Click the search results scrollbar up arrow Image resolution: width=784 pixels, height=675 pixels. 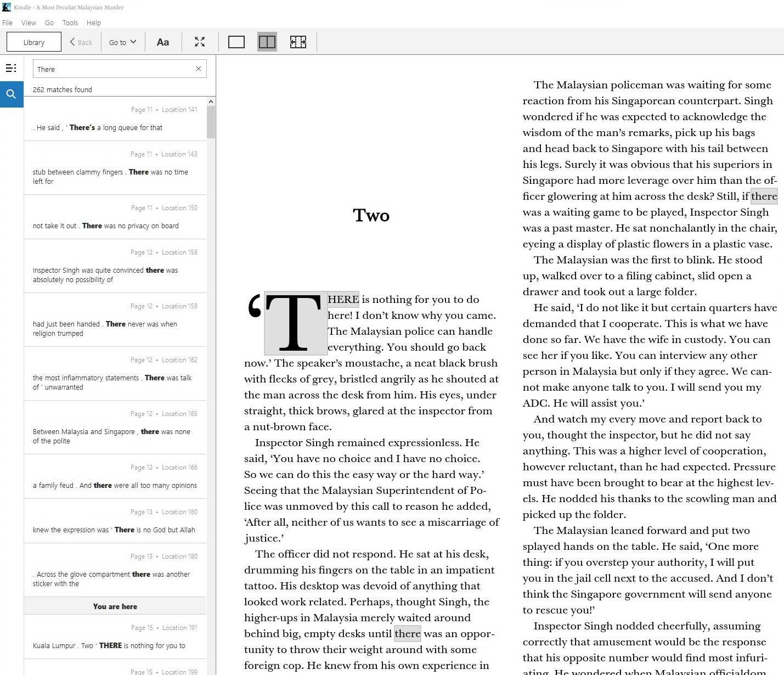click(x=211, y=102)
